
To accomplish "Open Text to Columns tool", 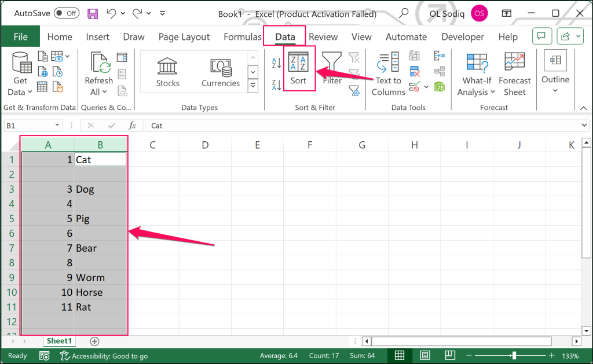I will [388, 74].
